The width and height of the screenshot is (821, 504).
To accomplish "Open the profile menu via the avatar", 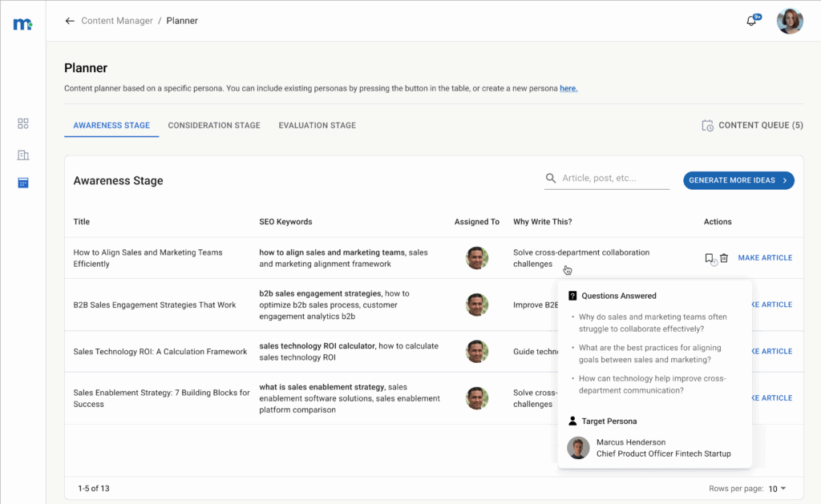I will click(x=790, y=21).
